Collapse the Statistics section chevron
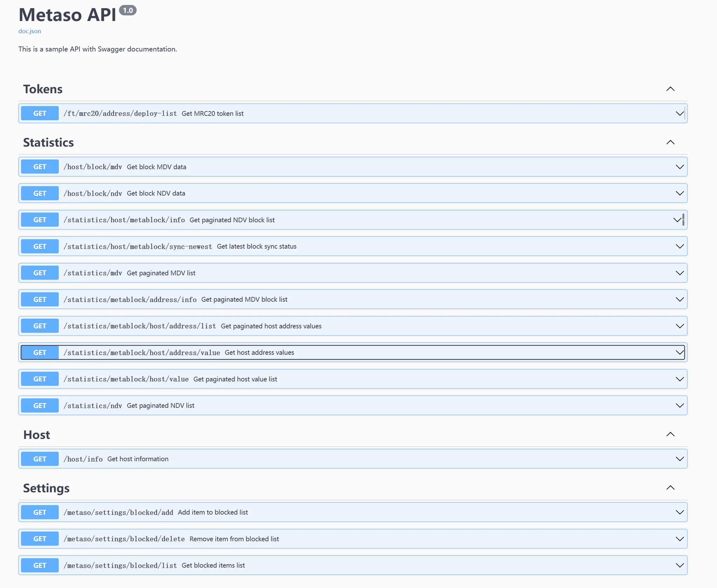 (670, 142)
